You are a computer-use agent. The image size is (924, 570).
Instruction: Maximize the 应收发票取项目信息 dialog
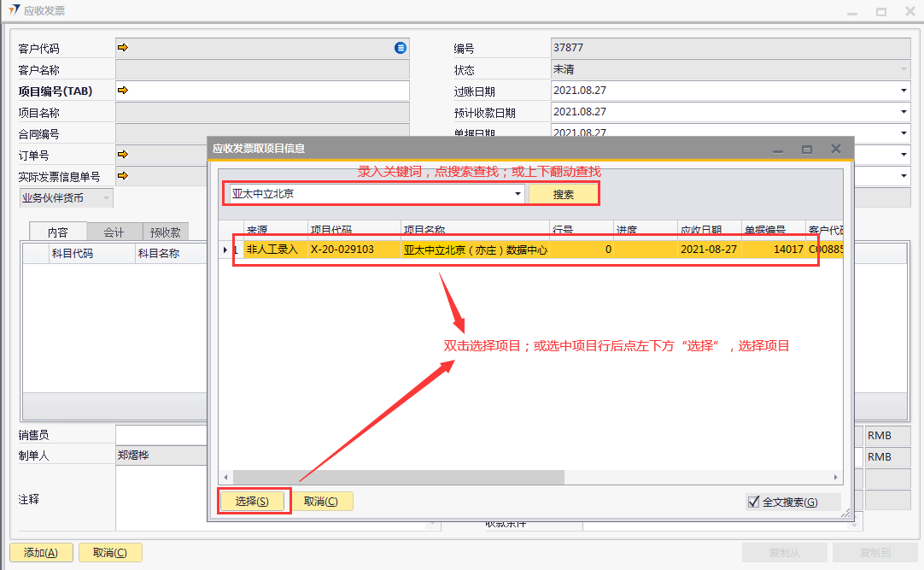tap(806, 149)
